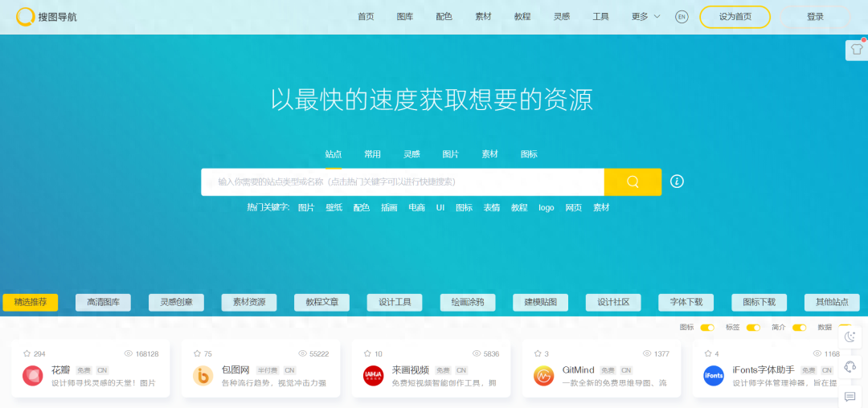
Task: Open the skin theme shirt icon
Action: coord(855,50)
